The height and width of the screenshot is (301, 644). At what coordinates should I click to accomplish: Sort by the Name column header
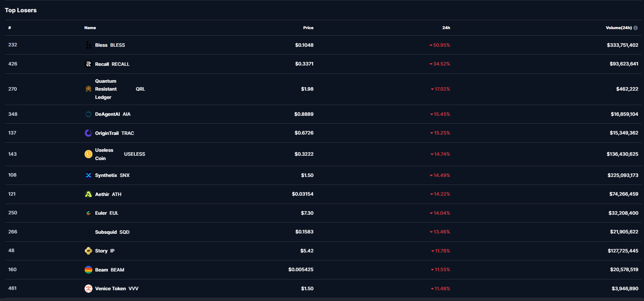pyautogui.click(x=90, y=28)
